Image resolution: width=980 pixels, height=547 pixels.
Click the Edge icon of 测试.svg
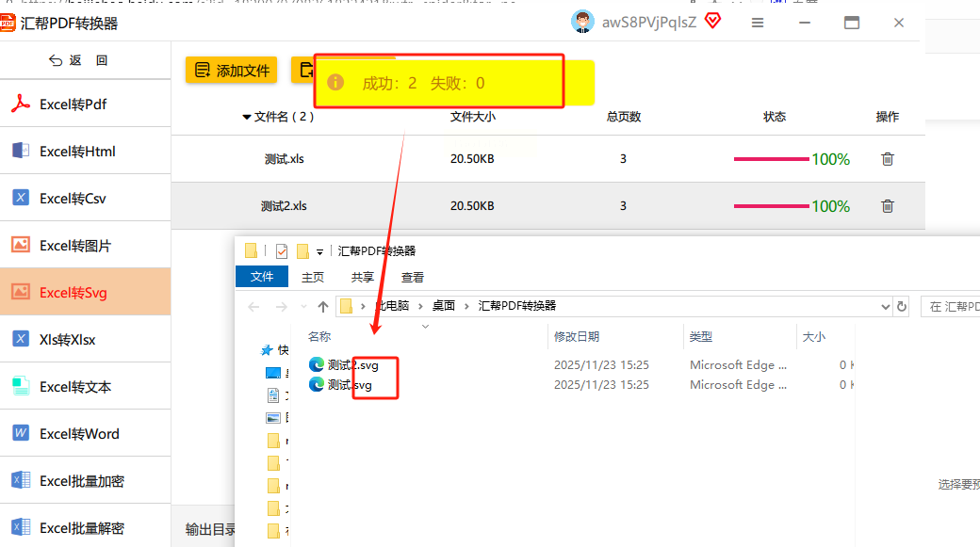pos(317,384)
